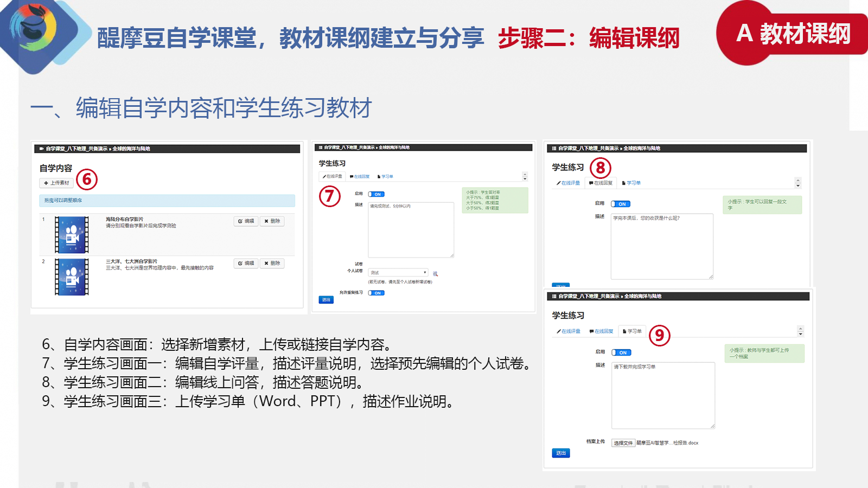
Task: Click the 三大洋、七大洲自学影片 film icon
Action: 72,277
